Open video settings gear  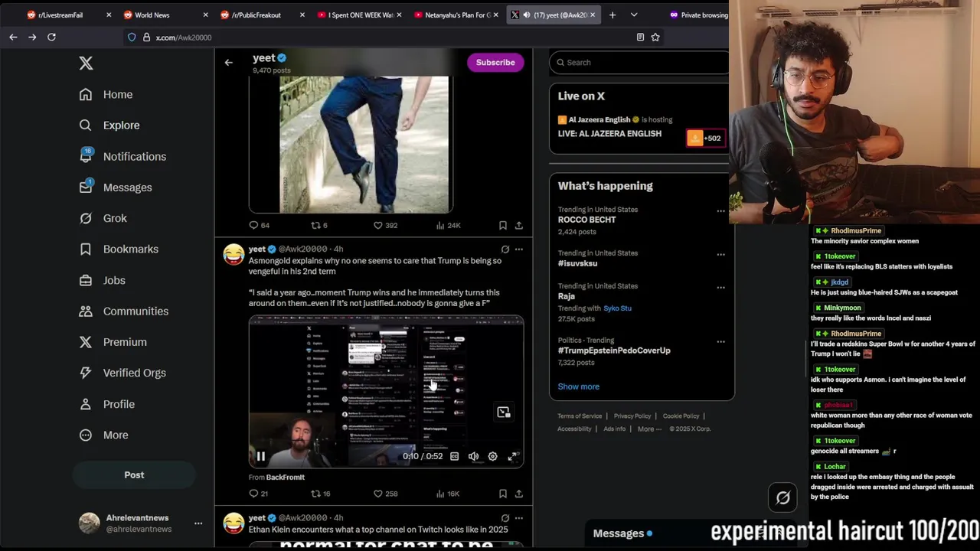tap(492, 457)
